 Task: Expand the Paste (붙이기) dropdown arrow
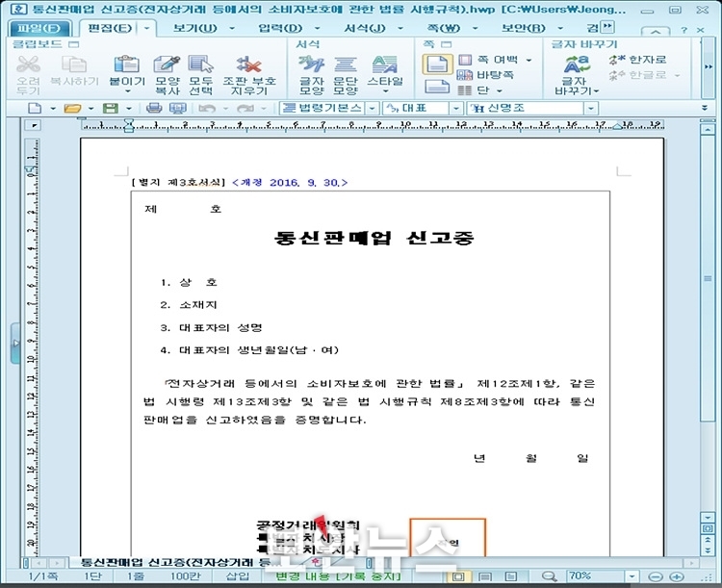[x=127, y=91]
